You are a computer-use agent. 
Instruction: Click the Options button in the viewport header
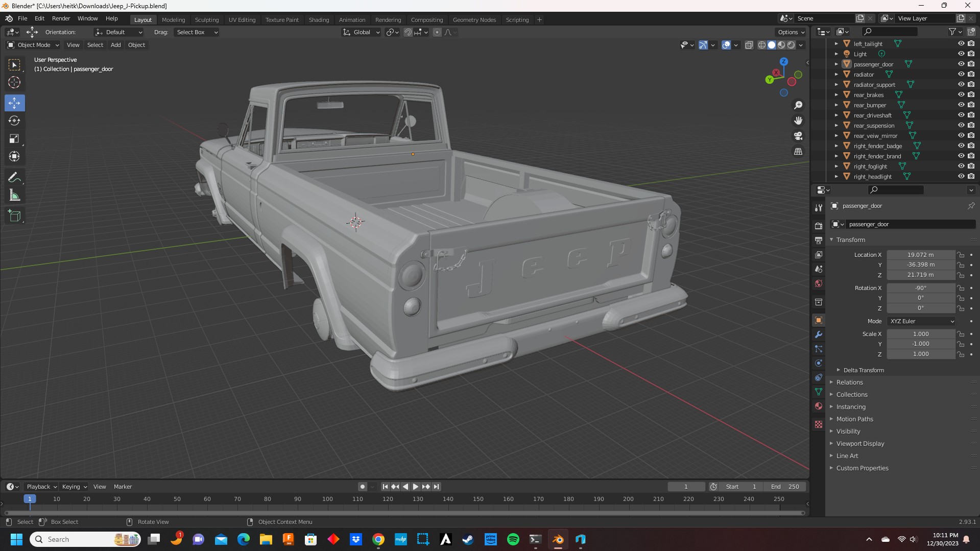click(x=791, y=32)
